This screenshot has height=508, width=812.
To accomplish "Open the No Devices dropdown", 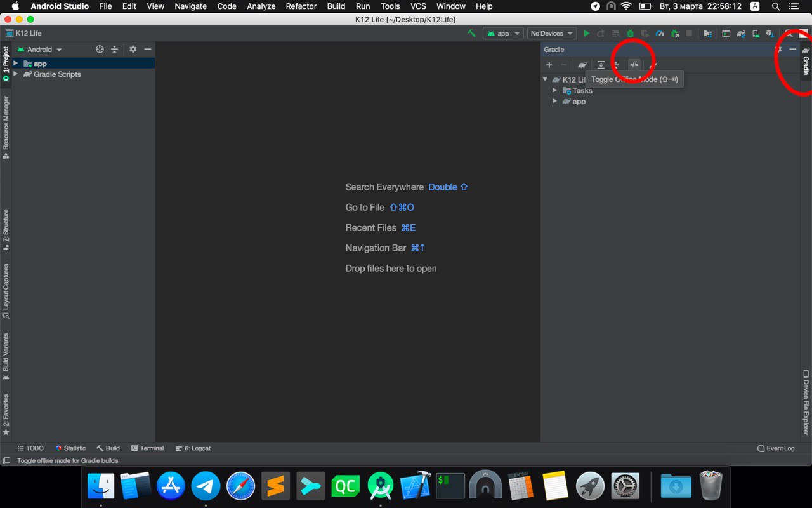I will [551, 33].
